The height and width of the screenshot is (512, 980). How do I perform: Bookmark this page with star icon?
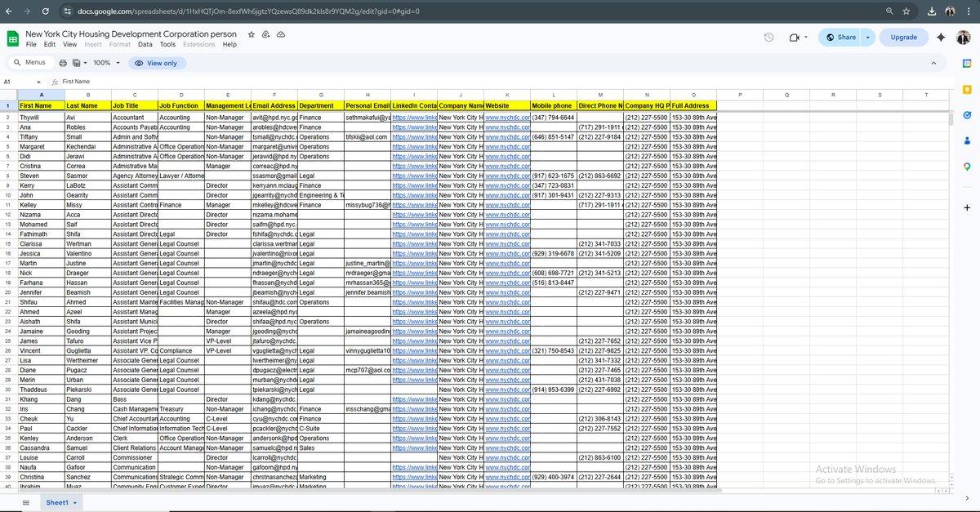point(906,11)
